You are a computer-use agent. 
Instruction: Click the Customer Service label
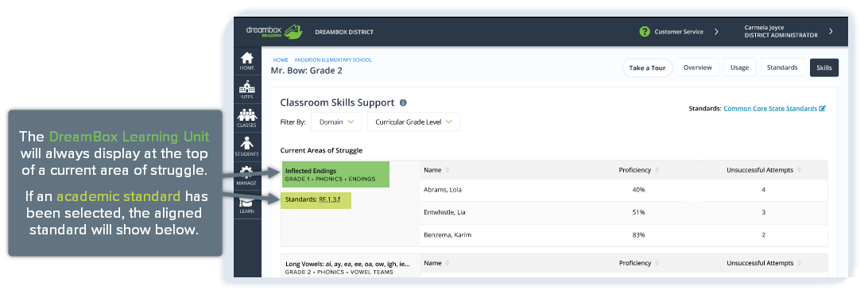tap(679, 32)
